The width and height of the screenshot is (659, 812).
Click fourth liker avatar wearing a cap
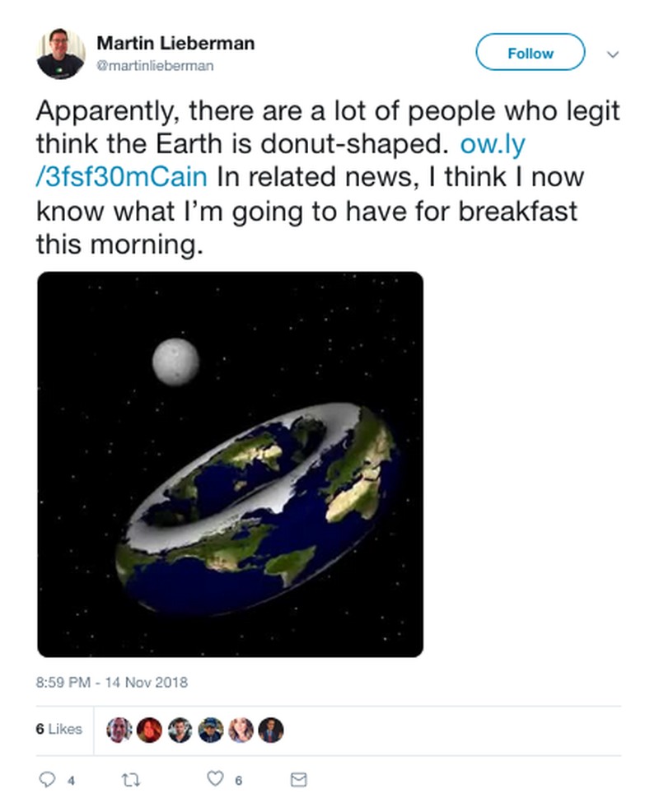[210, 730]
